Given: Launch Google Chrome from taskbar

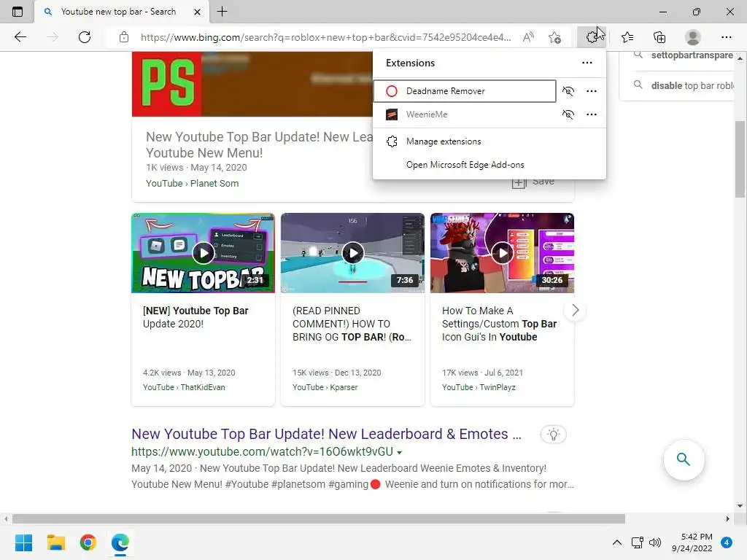Looking at the screenshot, I should click(88, 542).
